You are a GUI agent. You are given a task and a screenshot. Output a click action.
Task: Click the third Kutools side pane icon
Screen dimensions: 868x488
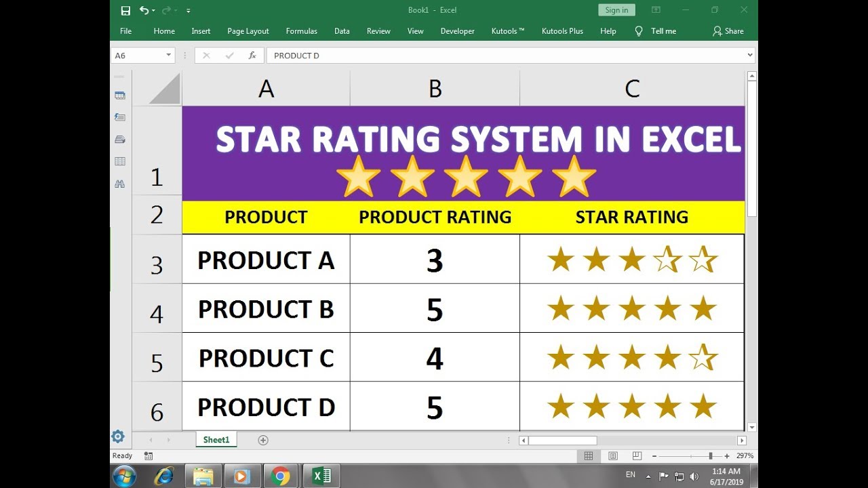click(120, 139)
